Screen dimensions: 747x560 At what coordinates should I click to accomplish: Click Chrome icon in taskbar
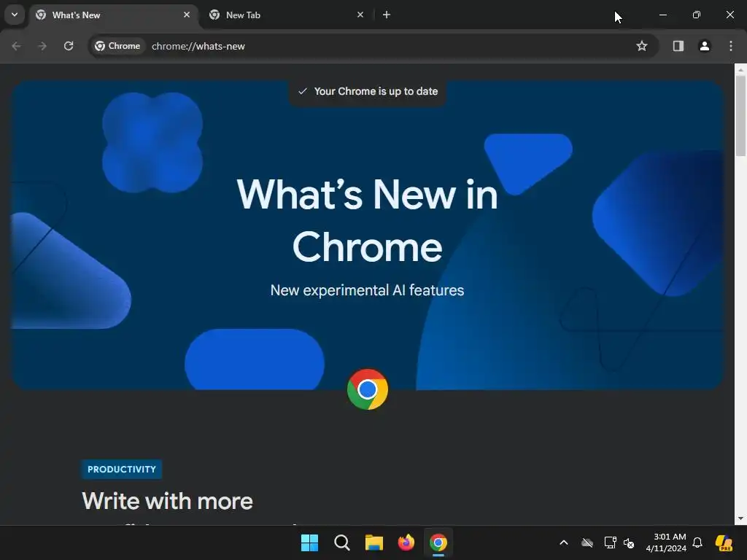point(438,542)
